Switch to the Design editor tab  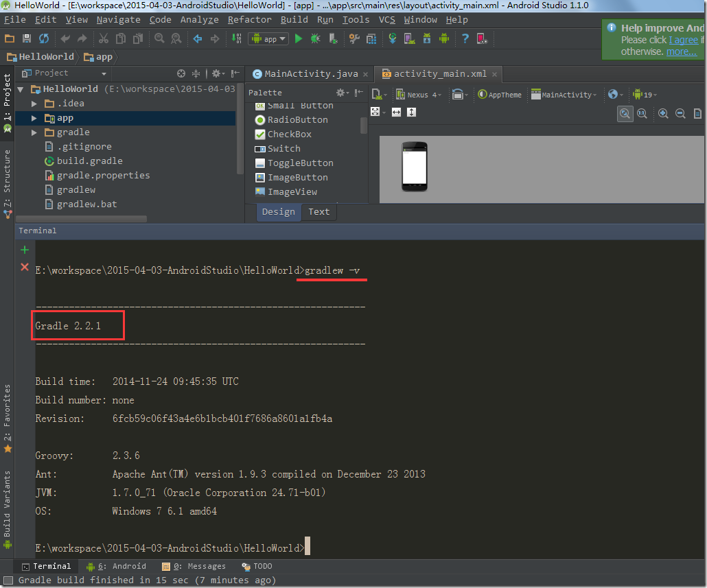[x=278, y=212]
